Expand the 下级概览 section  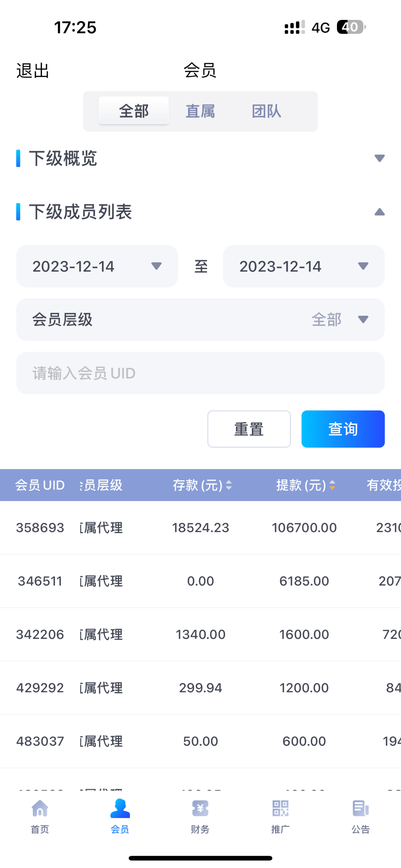379,158
